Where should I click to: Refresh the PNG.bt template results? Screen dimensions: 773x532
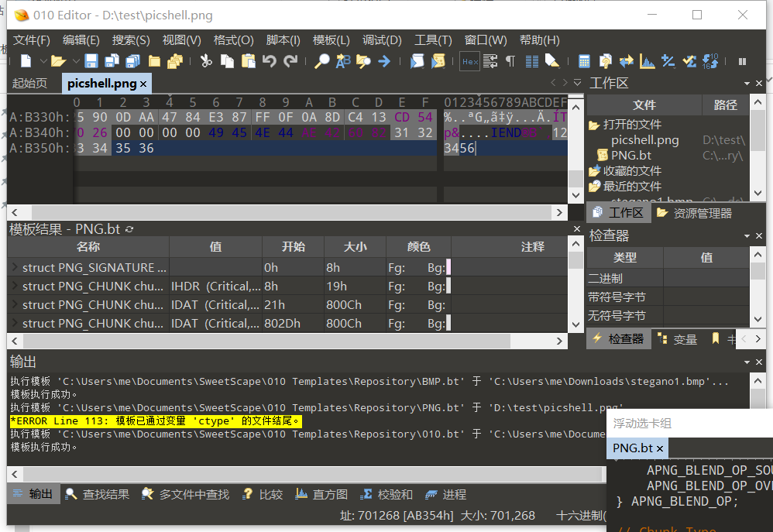pyautogui.click(x=129, y=229)
